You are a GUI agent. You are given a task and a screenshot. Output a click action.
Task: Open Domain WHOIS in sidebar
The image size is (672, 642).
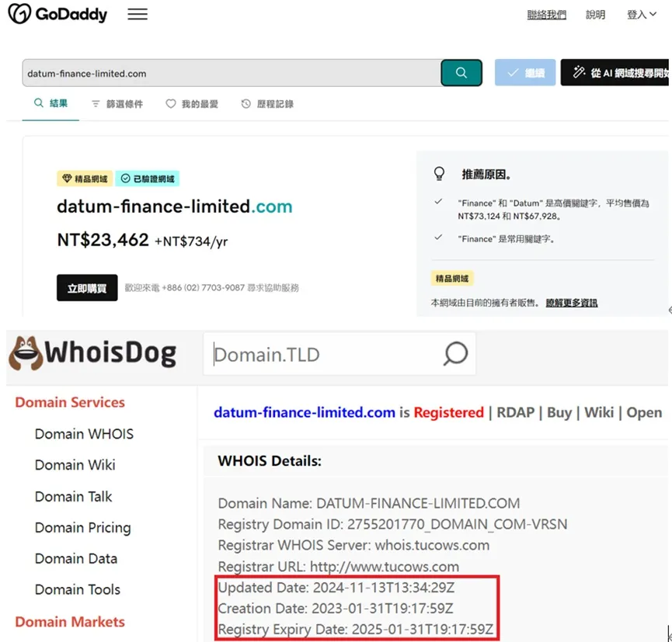coord(84,434)
